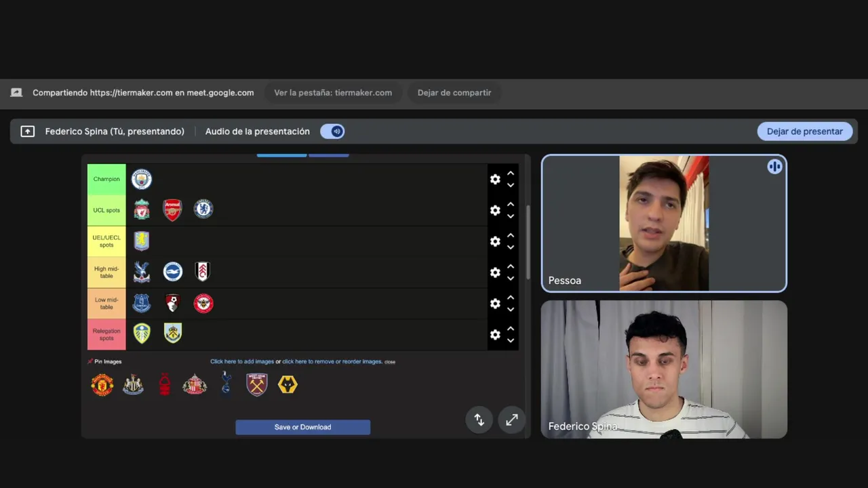The width and height of the screenshot is (868, 488).
Task: Open settings gear for UEL/UECL spots tier
Action: pyautogui.click(x=495, y=241)
